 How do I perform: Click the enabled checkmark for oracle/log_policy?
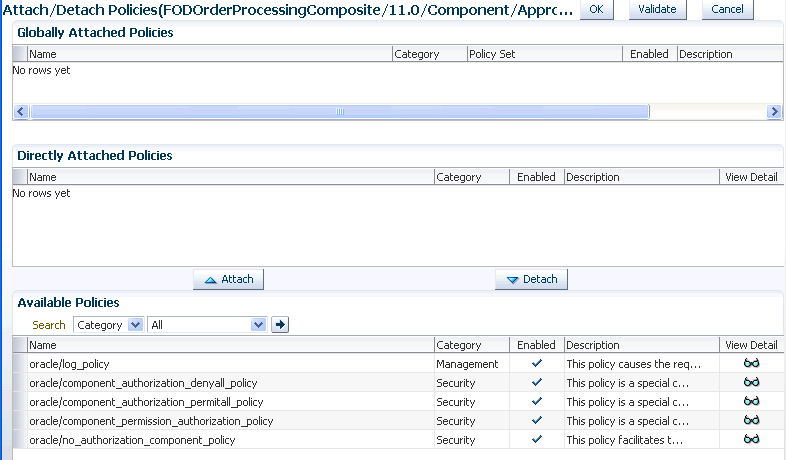[536, 363]
